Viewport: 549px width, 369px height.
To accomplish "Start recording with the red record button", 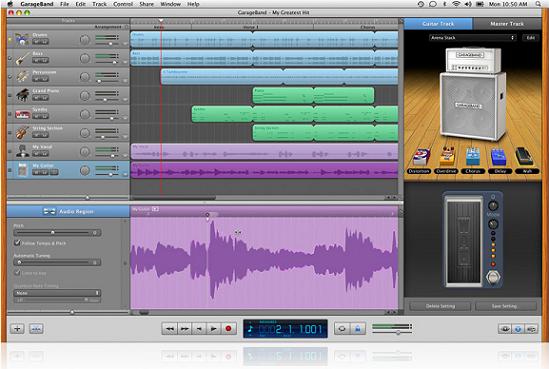I will [x=228, y=329].
